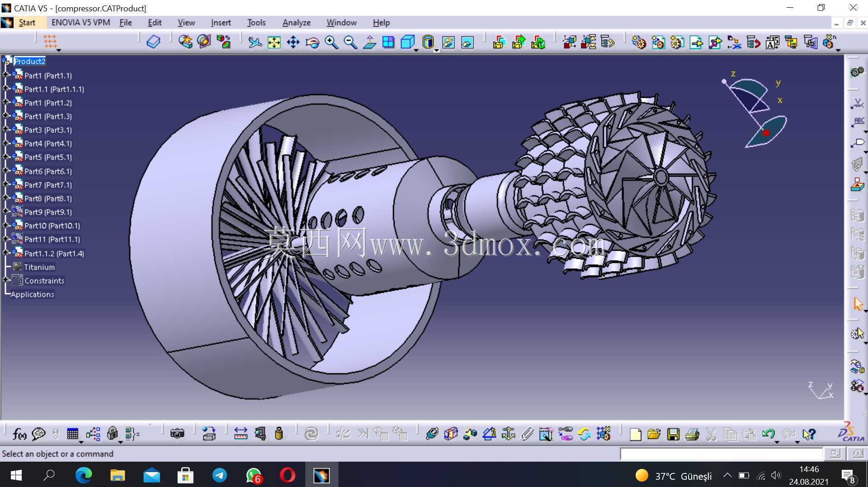Click the Select arrow tool on right toolbar
This screenshot has height=487, width=868.
858,304
